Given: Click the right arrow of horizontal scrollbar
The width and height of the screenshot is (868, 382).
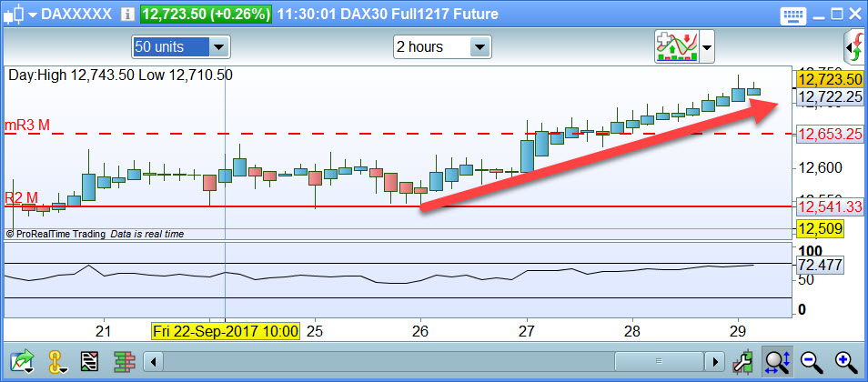Looking at the screenshot, I should tap(715, 361).
